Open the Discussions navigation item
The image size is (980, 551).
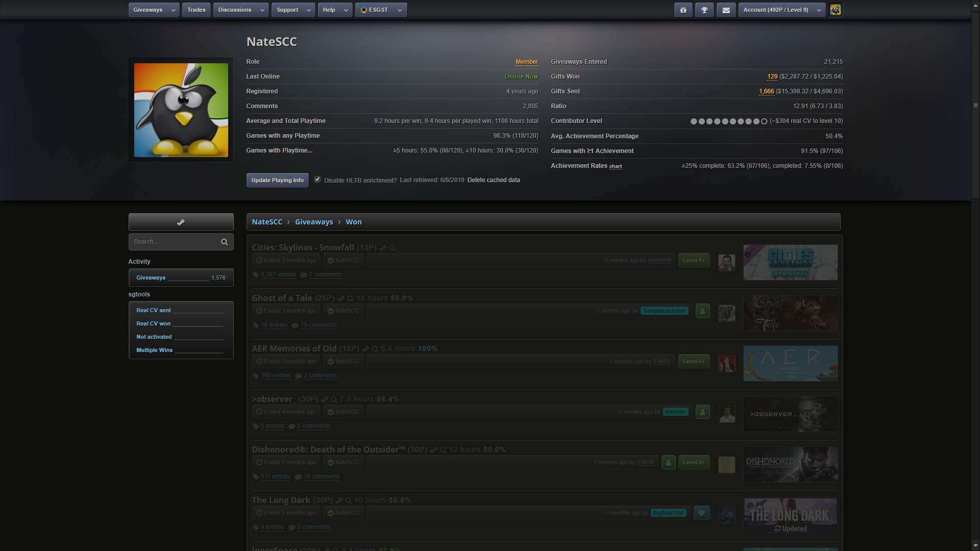[x=235, y=10]
